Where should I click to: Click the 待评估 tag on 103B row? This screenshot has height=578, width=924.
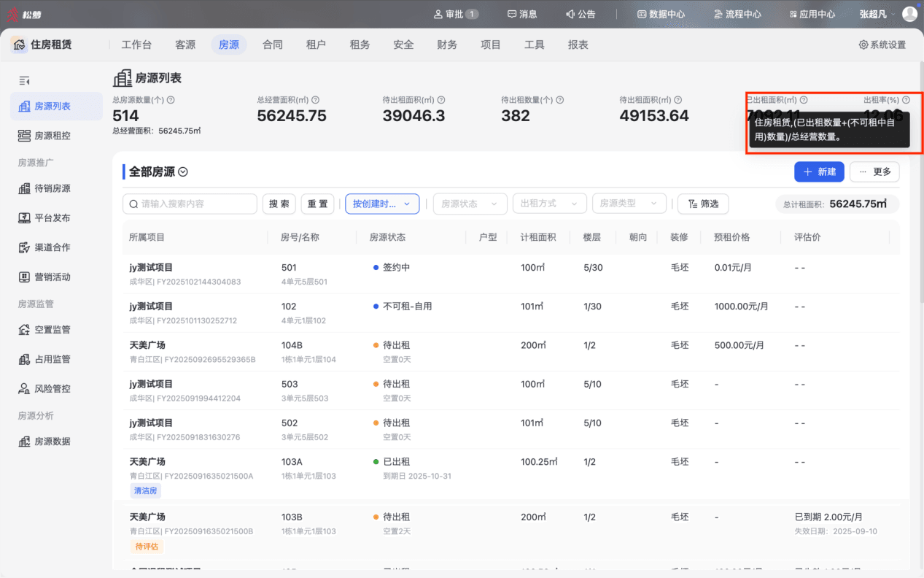pos(147,546)
